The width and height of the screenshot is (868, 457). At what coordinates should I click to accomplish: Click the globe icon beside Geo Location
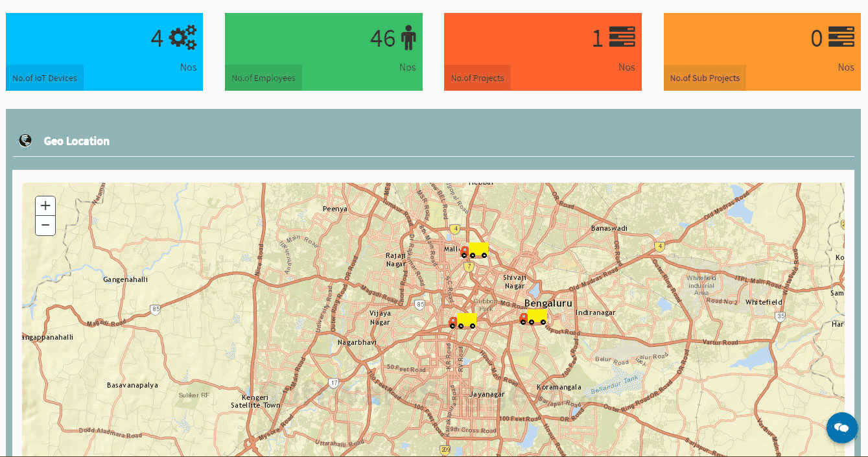(x=25, y=140)
